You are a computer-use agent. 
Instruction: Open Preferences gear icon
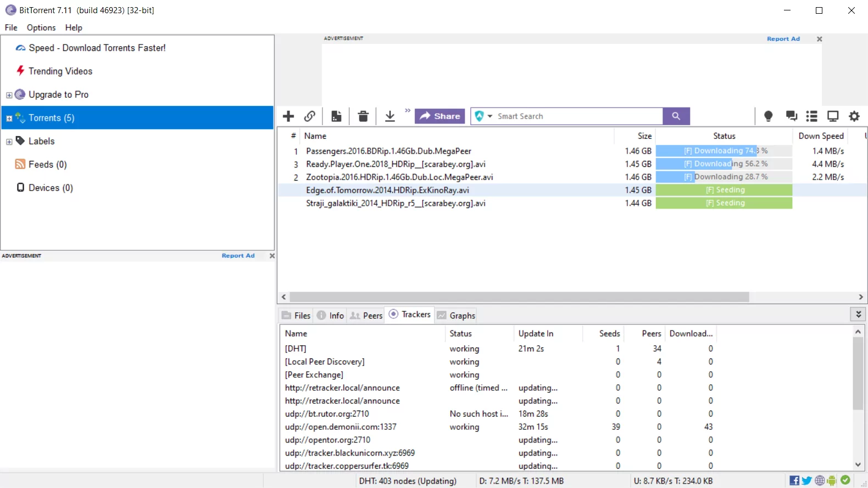[854, 116]
